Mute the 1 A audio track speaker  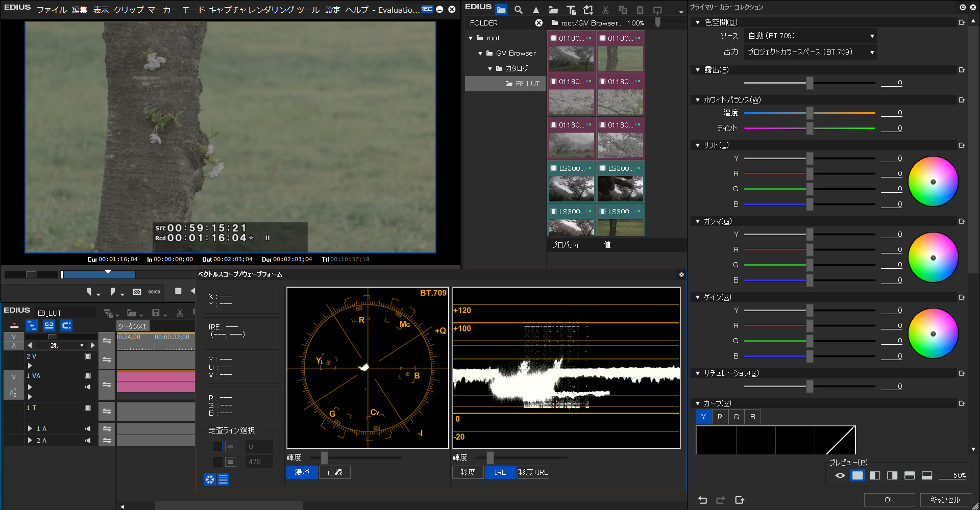88,429
